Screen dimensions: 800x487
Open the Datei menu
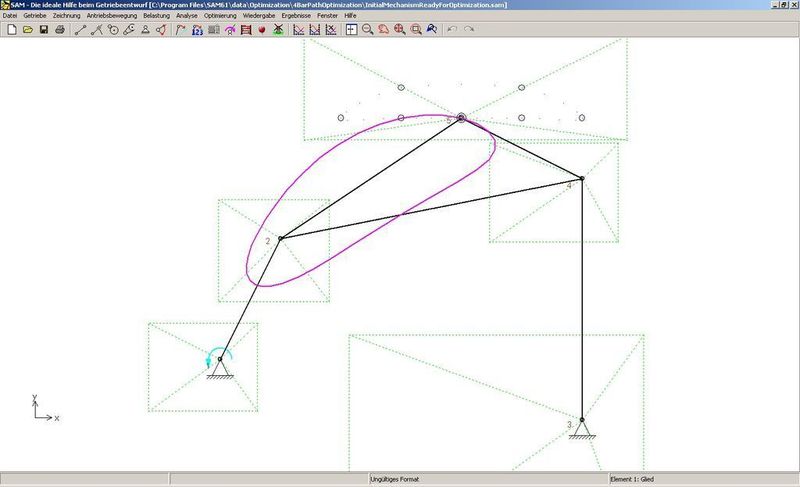pyautogui.click(x=11, y=17)
